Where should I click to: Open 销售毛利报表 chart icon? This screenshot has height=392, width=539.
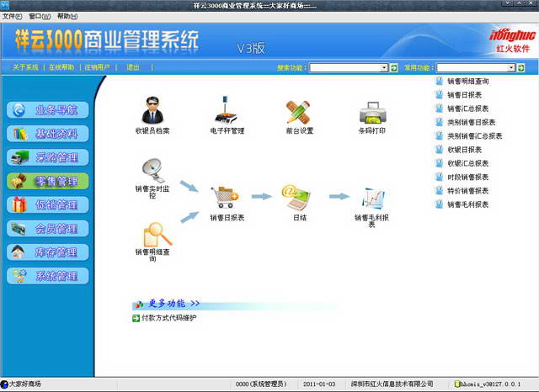pyautogui.click(x=373, y=198)
